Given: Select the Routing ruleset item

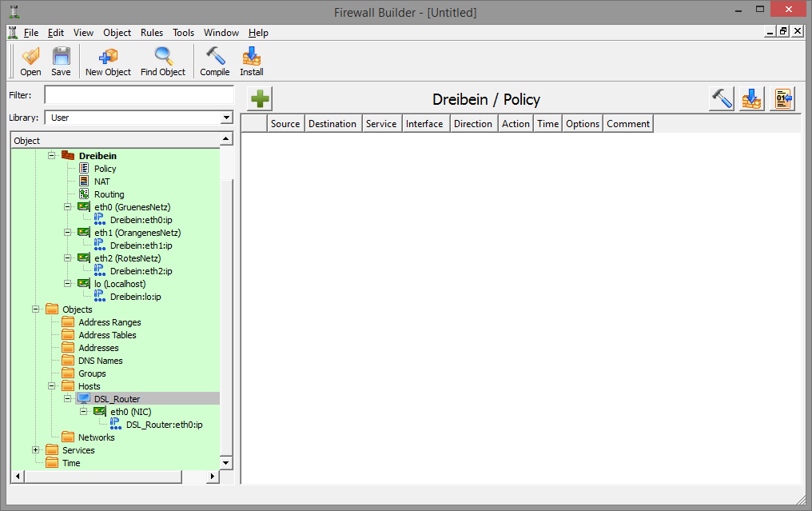Looking at the screenshot, I should click(109, 194).
